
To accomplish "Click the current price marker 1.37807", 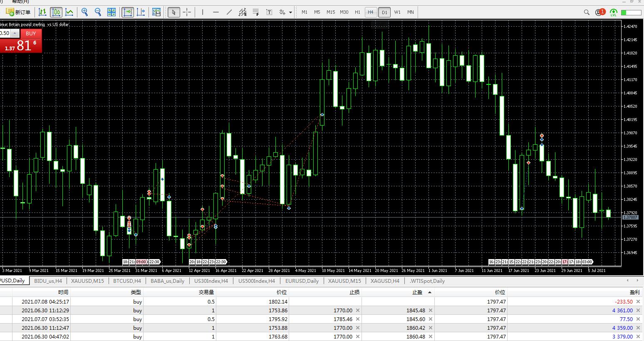I will tap(630, 217).
